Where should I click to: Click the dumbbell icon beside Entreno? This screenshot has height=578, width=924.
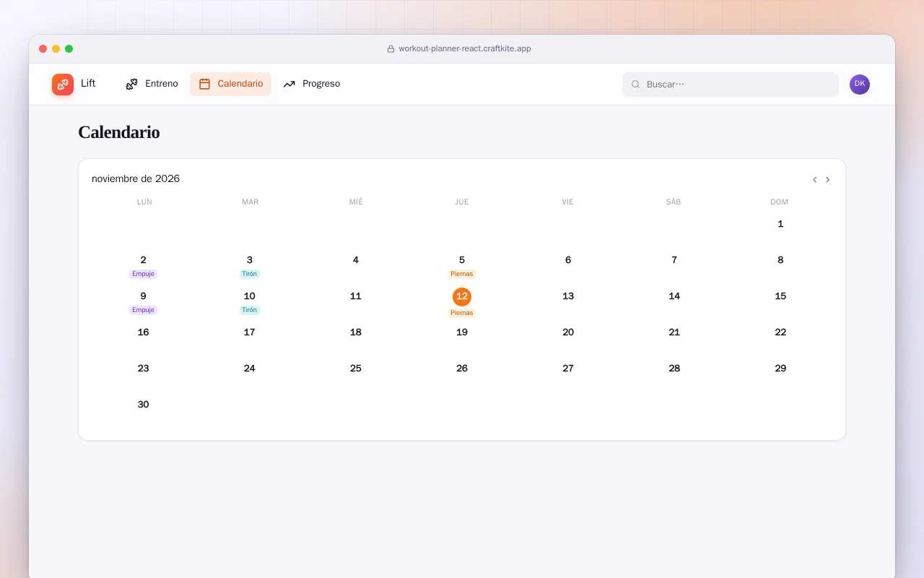(x=131, y=84)
